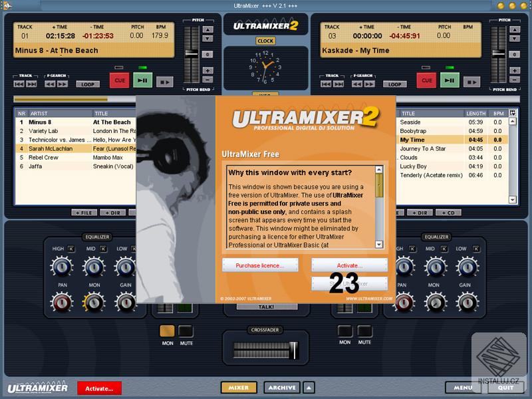This screenshot has height=399, width=532.
Task: Click the left deck PAN knob
Action: pyautogui.click(x=62, y=302)
